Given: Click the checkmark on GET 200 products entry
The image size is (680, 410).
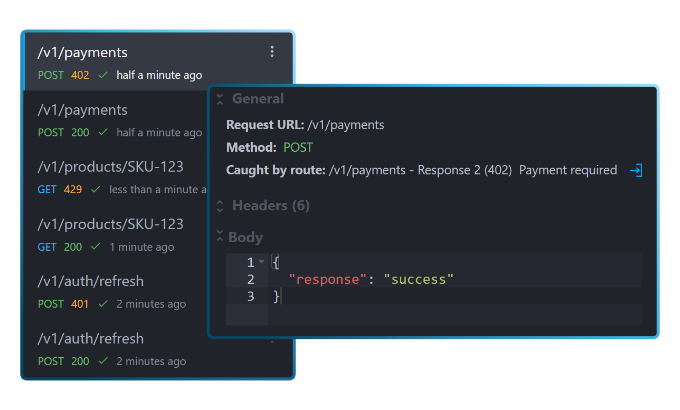Looking at the screenshot, I should tap(96, 247).
